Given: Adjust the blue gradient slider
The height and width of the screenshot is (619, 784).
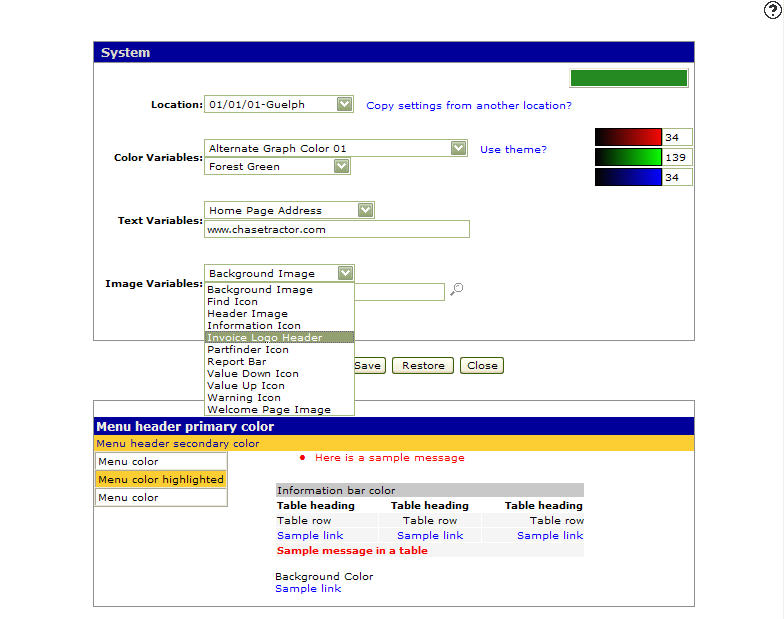Looking at the screenshot, I should pyautogui.click(x=628, y=177).
